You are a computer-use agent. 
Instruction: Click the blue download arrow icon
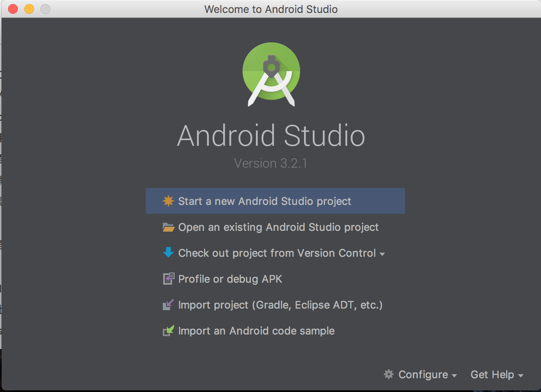pos(168,253)
